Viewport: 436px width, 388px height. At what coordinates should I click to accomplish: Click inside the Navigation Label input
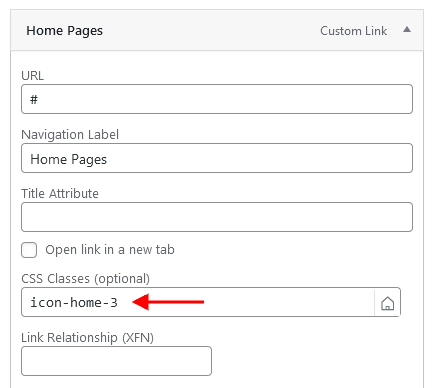point(217,158)
